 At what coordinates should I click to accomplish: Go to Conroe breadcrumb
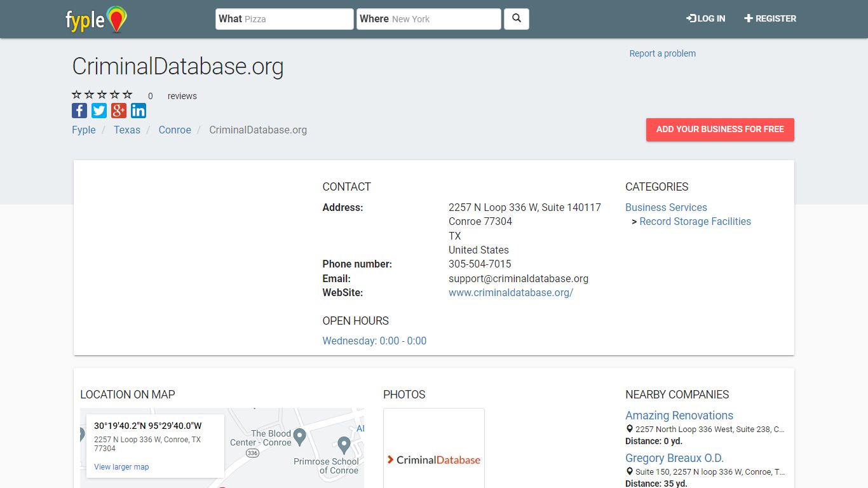[175, 130]
